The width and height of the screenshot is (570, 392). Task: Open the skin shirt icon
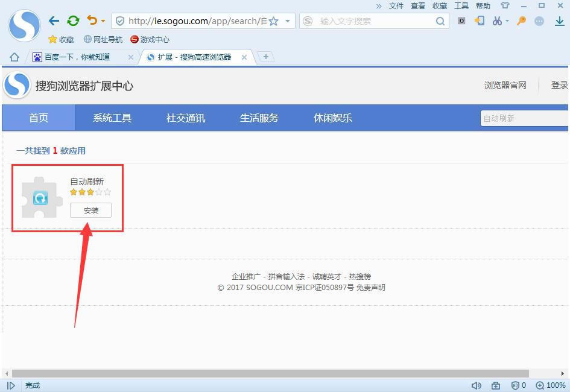click(x=505, y=5)
